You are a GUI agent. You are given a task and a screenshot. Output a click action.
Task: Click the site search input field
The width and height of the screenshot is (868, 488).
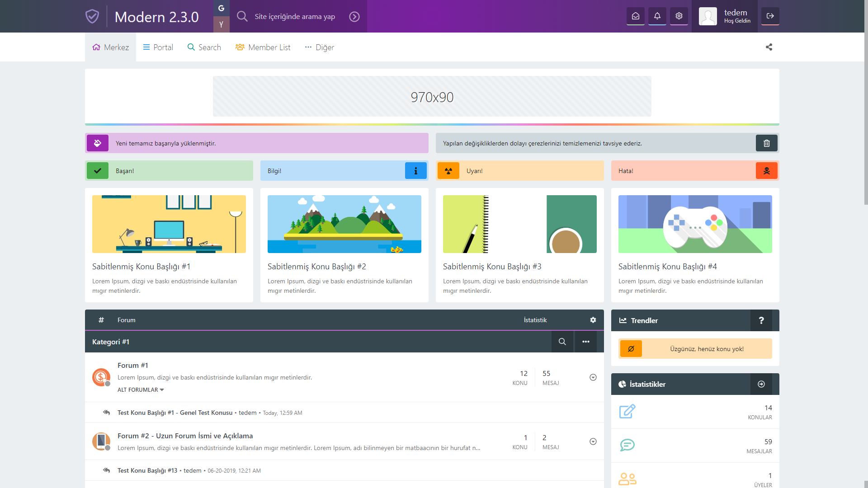click(x=295, y=17)
